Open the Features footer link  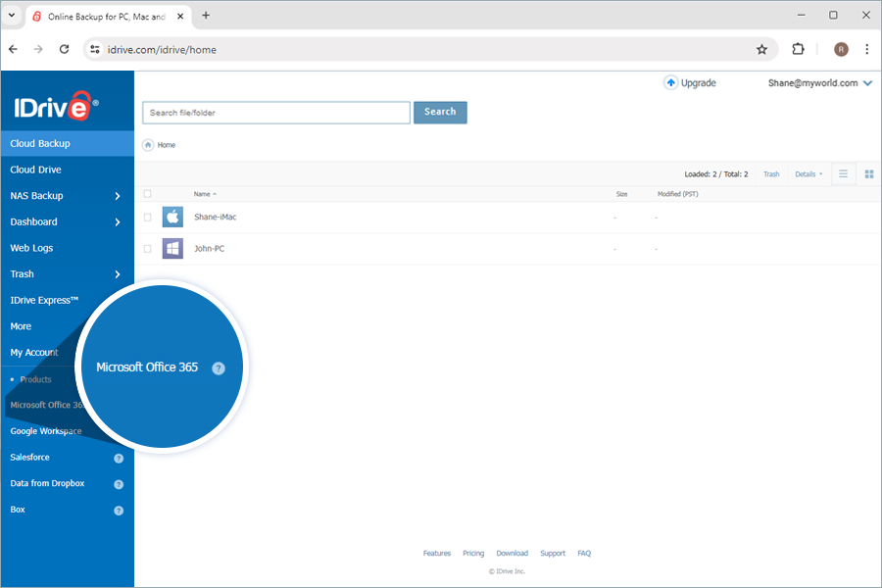tap(437, 553)
